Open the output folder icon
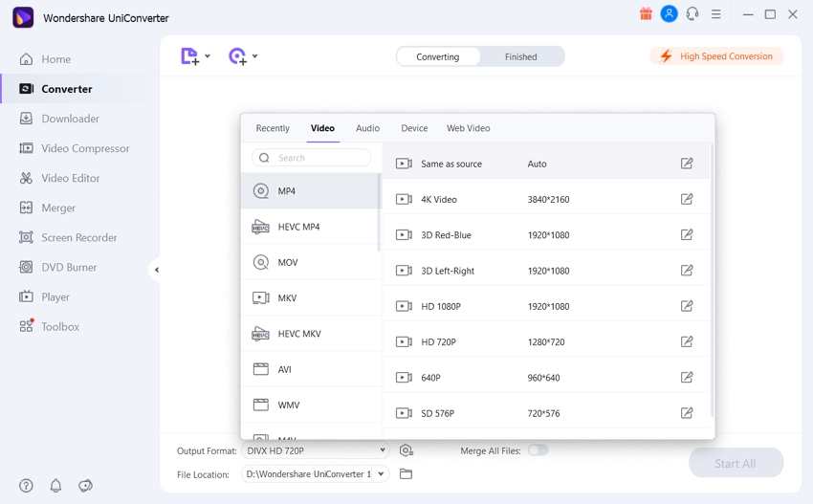Image resolution: width=813 pixels, height=504 pixels. point(406,473)
